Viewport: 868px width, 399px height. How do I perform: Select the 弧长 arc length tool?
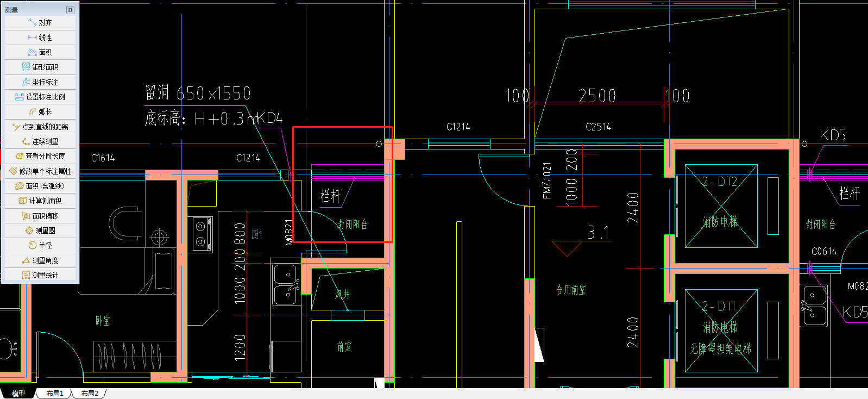pyautogui.click(x=40, y=111)
